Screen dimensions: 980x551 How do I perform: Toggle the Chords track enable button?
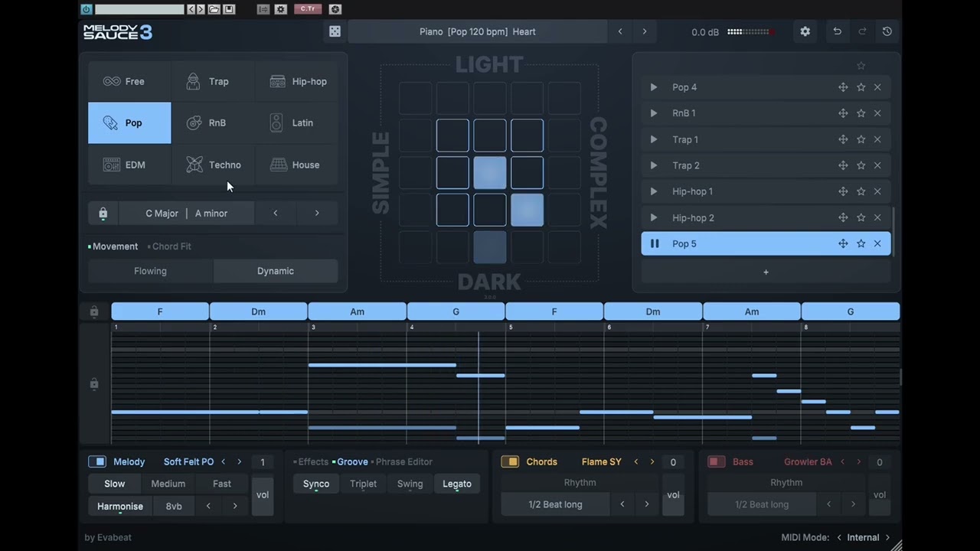click(510, 461)
